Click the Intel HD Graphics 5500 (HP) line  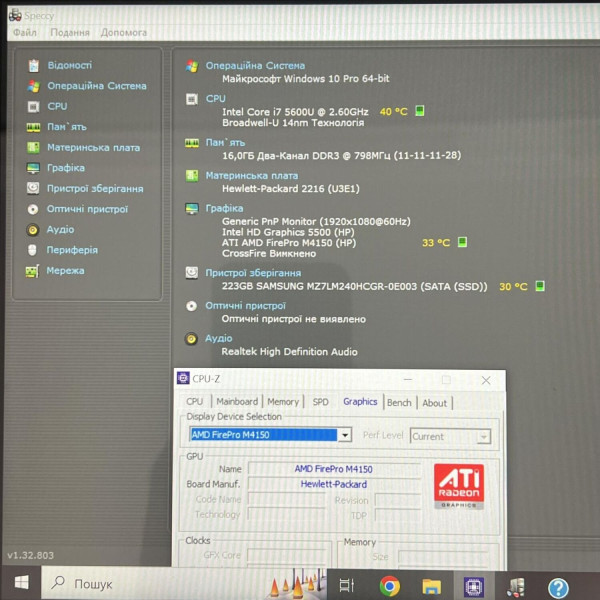[x=288, y=232]
